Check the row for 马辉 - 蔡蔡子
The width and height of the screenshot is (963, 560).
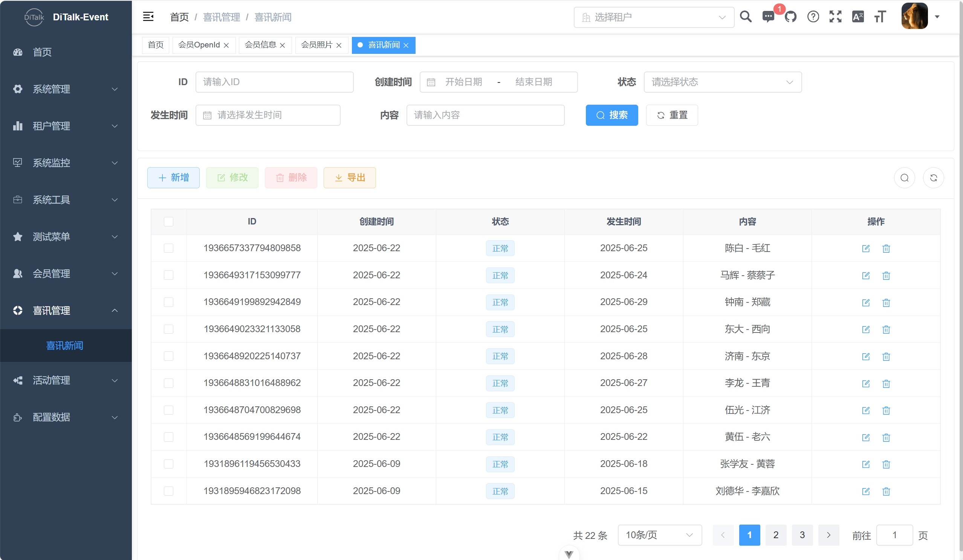click(x=168, y=275)
